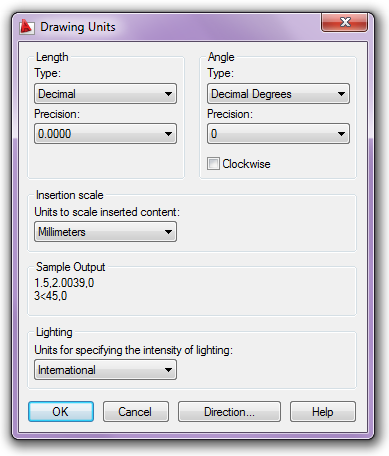Open the Direction... settings button
Viewport: 389px width, 456px height.
(x=229, y=412)
